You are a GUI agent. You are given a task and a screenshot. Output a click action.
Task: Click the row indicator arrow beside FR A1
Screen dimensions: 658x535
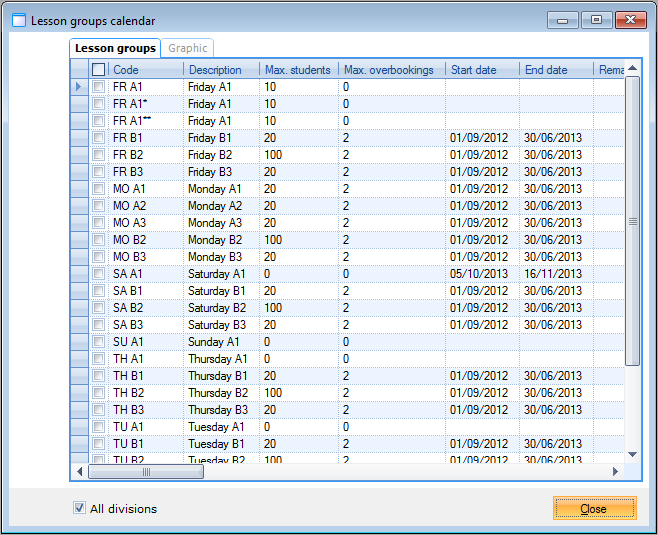point(79,87)
